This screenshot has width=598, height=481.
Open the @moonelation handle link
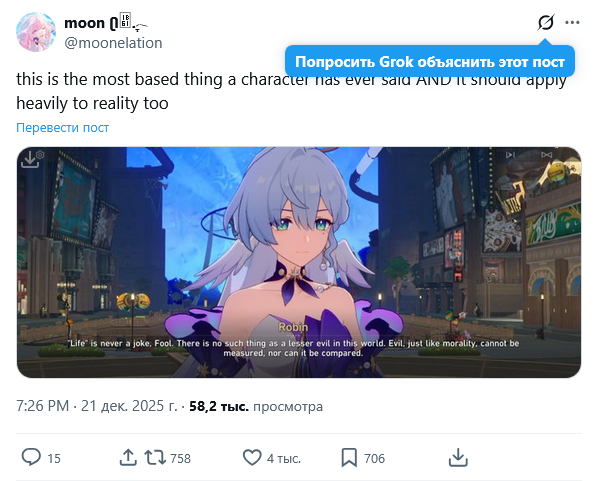point(113,43)
